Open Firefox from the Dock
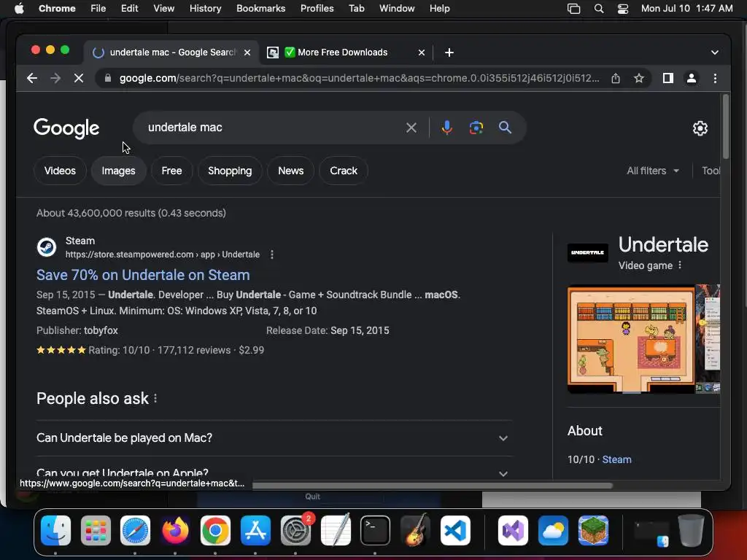This screenshot has height=560, width=747. click(175, 531)
